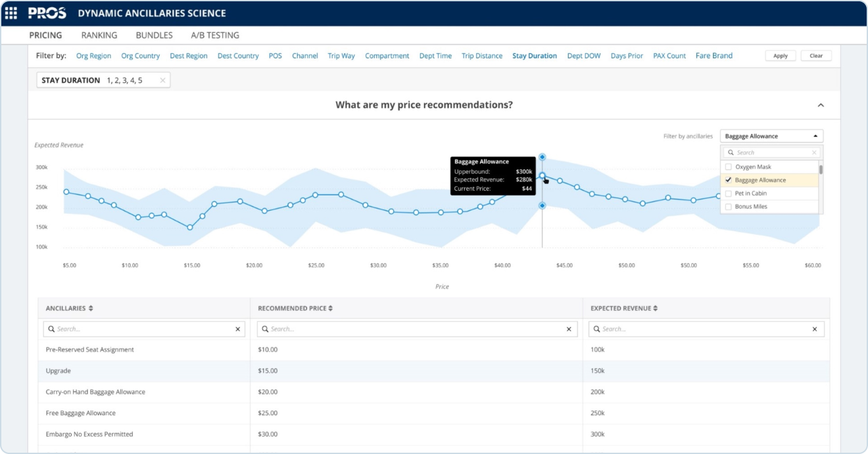Viewport: 868px width, 454px height.
Task: Close the Baggage Allowance ancillaries dropdown
Action: tap(815, 136)
